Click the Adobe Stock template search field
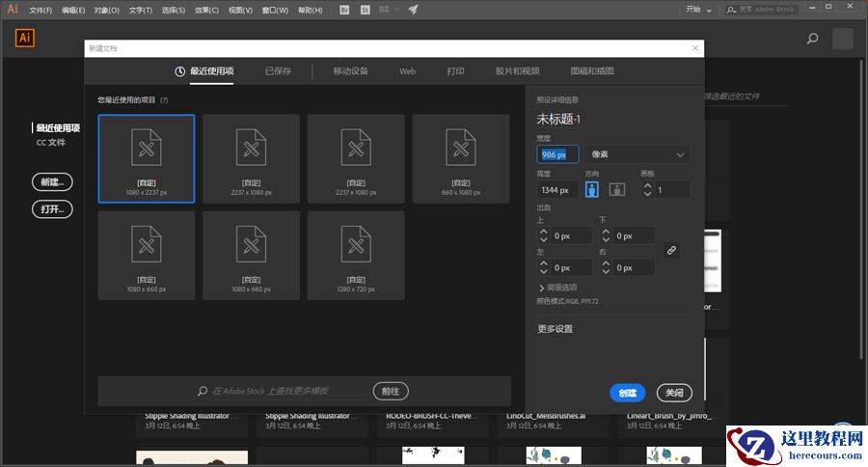This screenshot has width=868, height=467. click(x=285, y=391)
